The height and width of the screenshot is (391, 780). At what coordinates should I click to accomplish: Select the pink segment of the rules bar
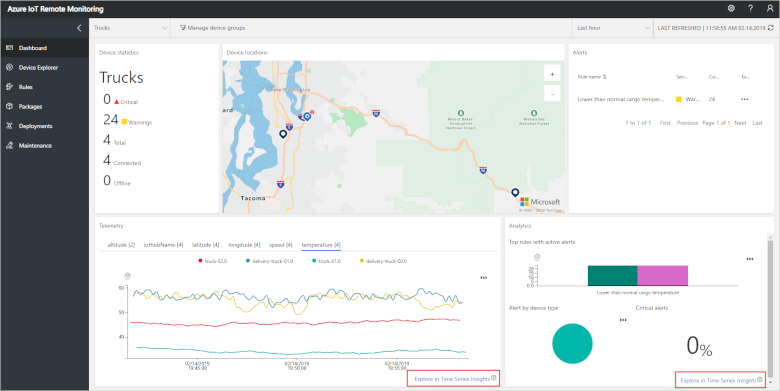click(x=663, y=276)
